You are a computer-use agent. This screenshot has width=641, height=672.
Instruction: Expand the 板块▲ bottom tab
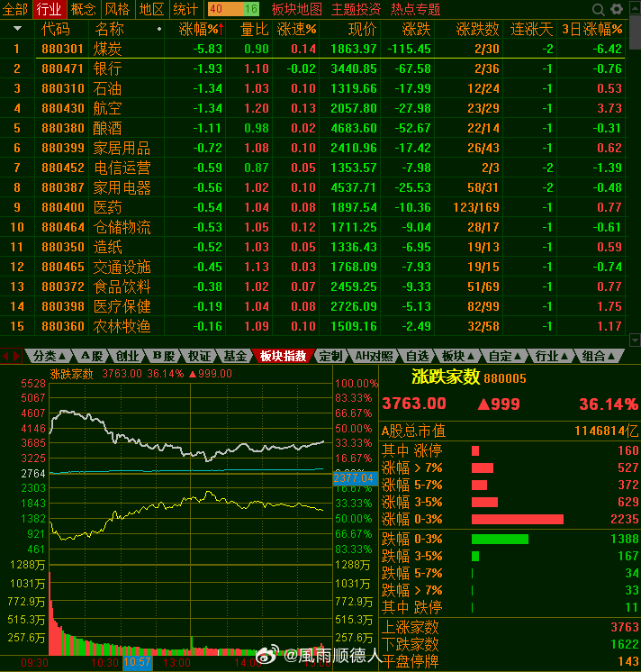pos(458,356)
